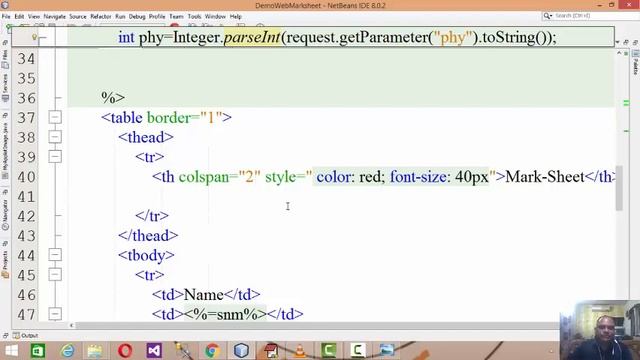Open the Team menu
This screenshot has height=360, width=640.
176,16
